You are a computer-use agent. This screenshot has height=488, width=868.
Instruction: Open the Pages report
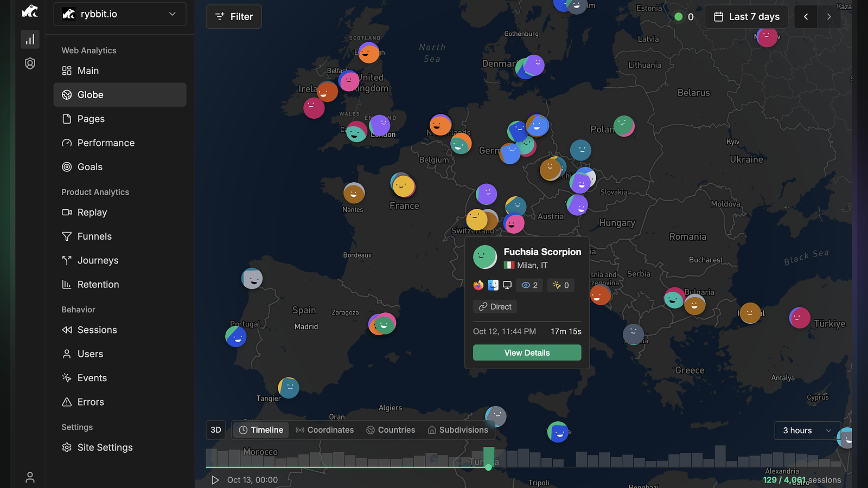pyautogui.click(x=120, y=119)
